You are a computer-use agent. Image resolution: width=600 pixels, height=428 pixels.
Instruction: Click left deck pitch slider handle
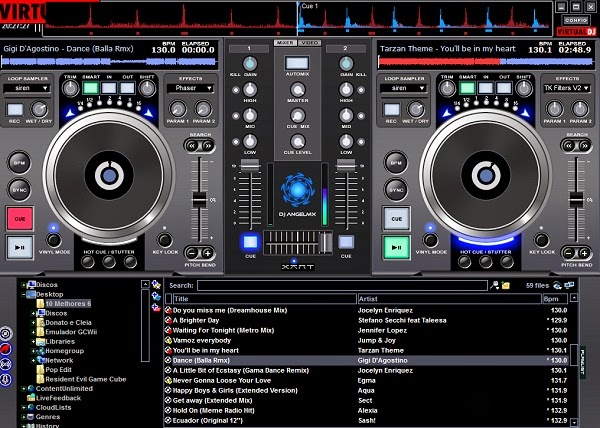click(x=199, y=200)
